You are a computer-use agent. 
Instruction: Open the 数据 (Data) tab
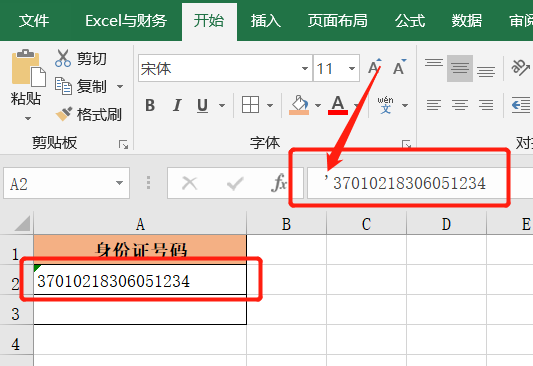[466, 21]
